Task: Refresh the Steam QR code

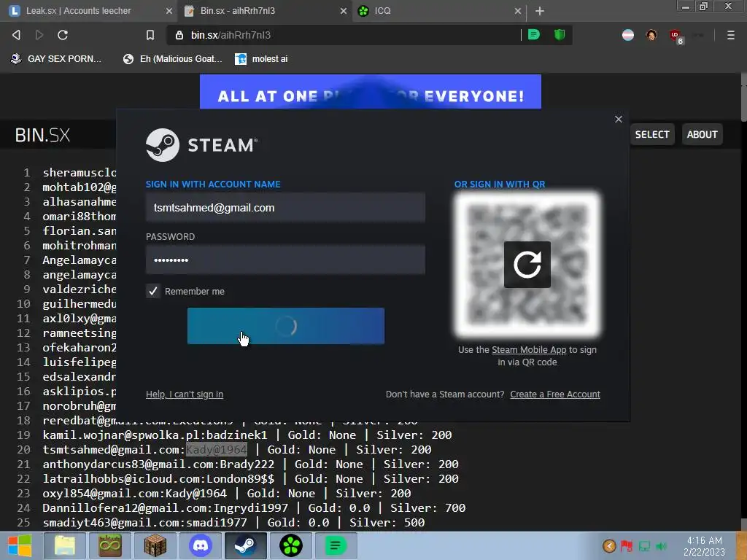Action: point(527,265)
